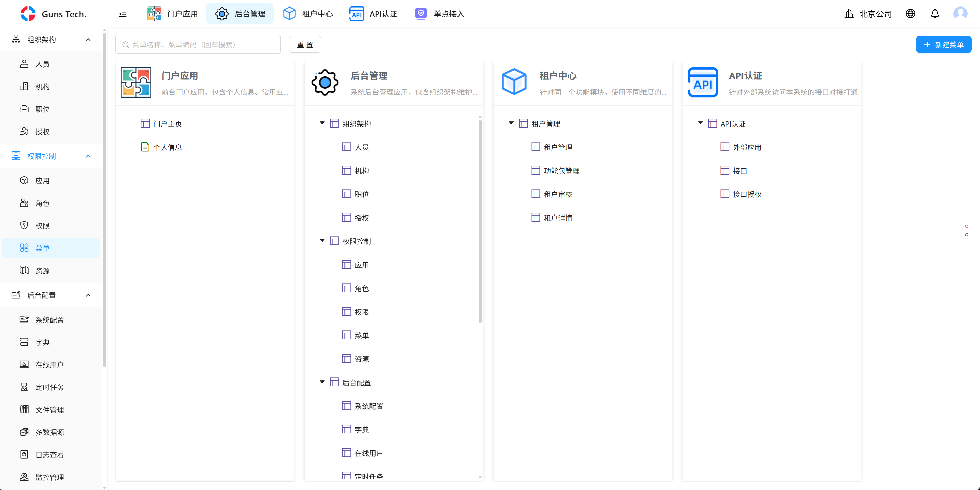The width and height of the screenshot is (980, 490).
Task: Click the 机构 sidebar icon
Action: [24, 86]
